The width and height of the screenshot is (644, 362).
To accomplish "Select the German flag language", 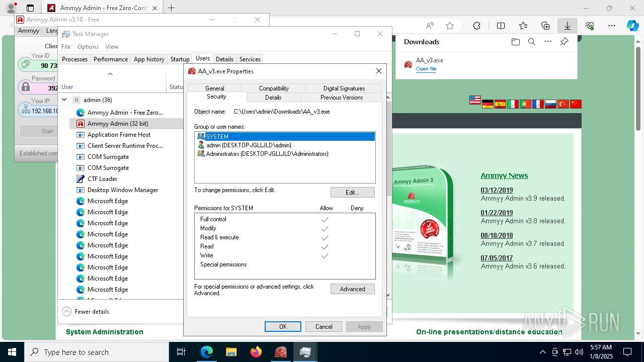I will pyautogui.click(x=488, y=104).
